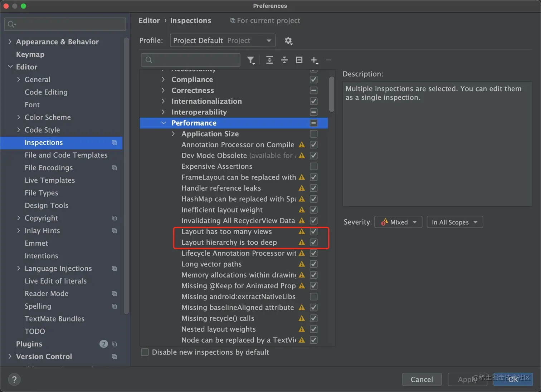Focus the inspections search field
541x392 pixels.
[191, 60]
